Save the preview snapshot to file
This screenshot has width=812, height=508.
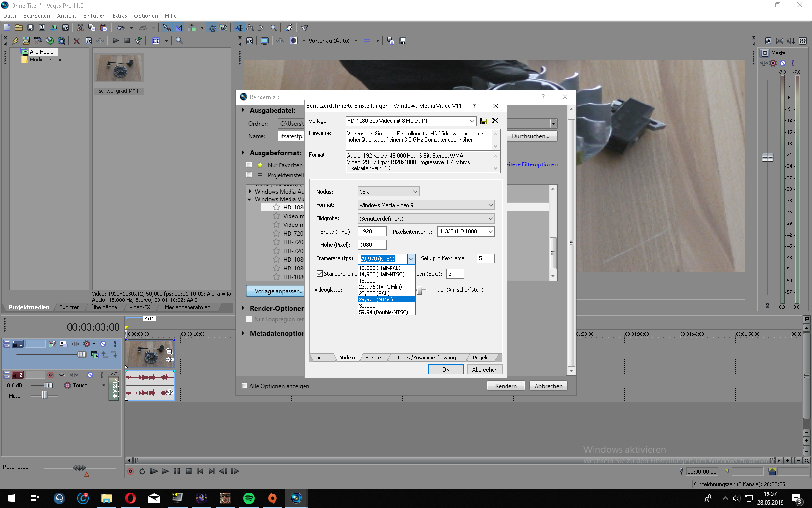click(403, 41)
